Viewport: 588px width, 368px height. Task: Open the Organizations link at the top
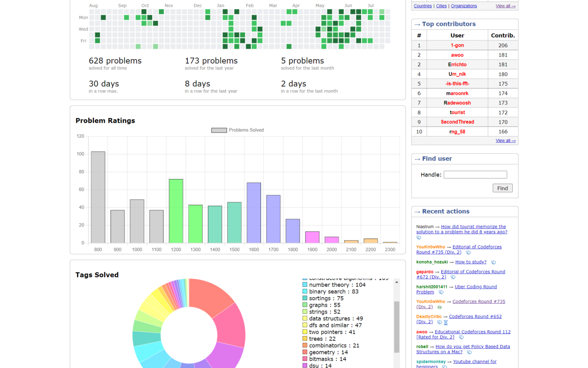(x=464, y=6)
